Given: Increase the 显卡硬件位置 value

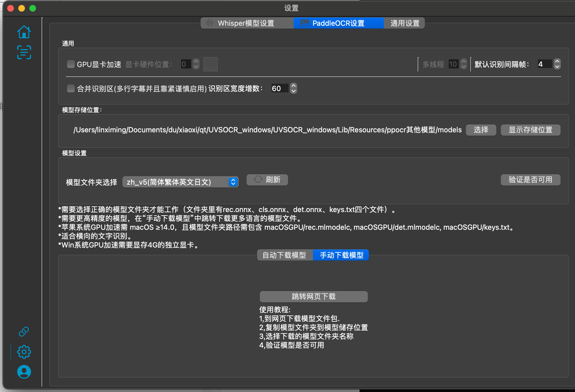Looking at the screenshot, I should tap(196, 61).
